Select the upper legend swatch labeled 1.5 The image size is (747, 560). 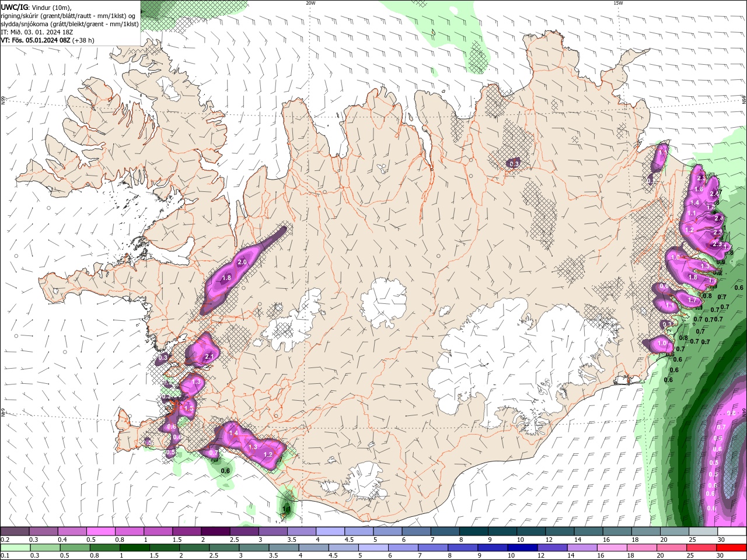(x=187, y=531)
